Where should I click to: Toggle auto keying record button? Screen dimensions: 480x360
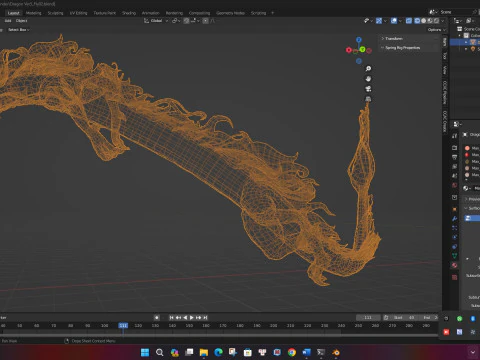click(157, 318)
